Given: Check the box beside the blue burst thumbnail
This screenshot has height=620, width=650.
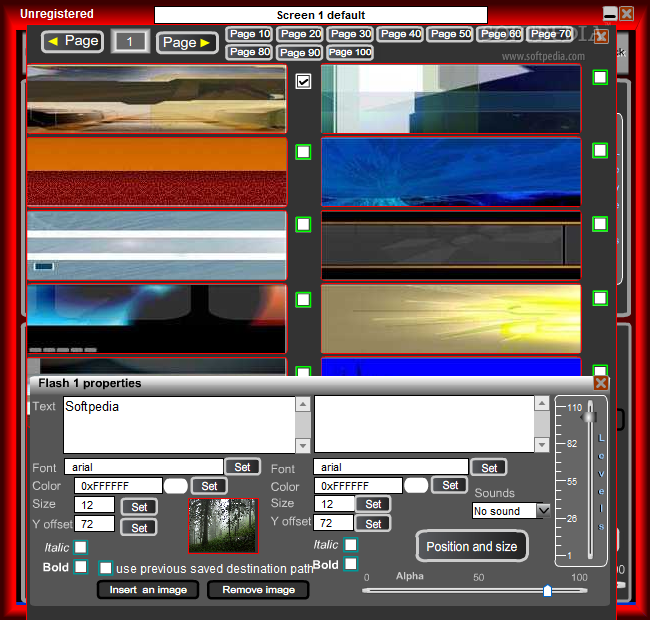Looking at the screenshot, I should pyautogui.click(x=600, y=150).
